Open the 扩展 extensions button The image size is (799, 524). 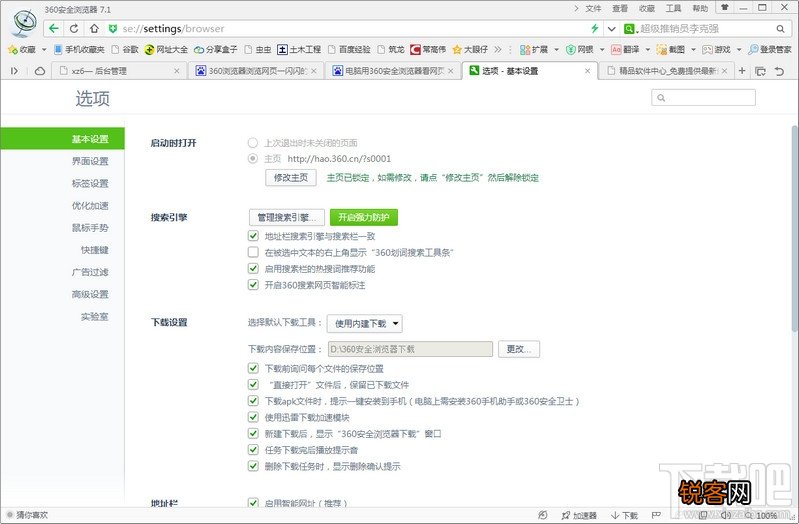[x=534, y=49]
